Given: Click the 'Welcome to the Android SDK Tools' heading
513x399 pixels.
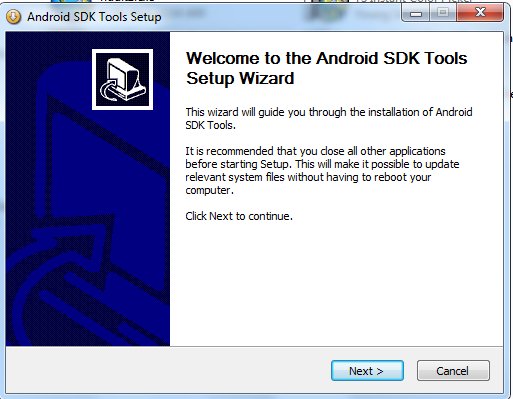Looking at the screenshot, I should [x=326, y=68].
